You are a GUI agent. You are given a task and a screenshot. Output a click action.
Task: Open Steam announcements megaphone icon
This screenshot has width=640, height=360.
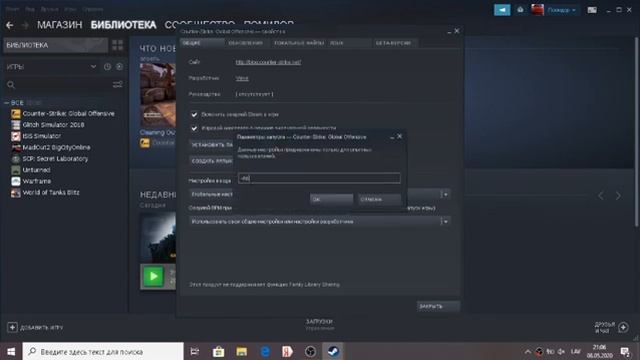502,10
